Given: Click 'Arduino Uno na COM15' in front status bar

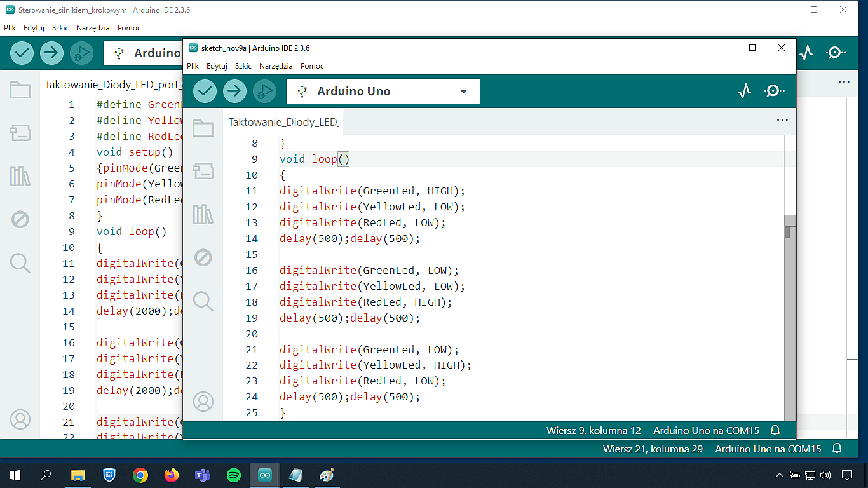Looking at the screenshot, I should pos(706,430).
